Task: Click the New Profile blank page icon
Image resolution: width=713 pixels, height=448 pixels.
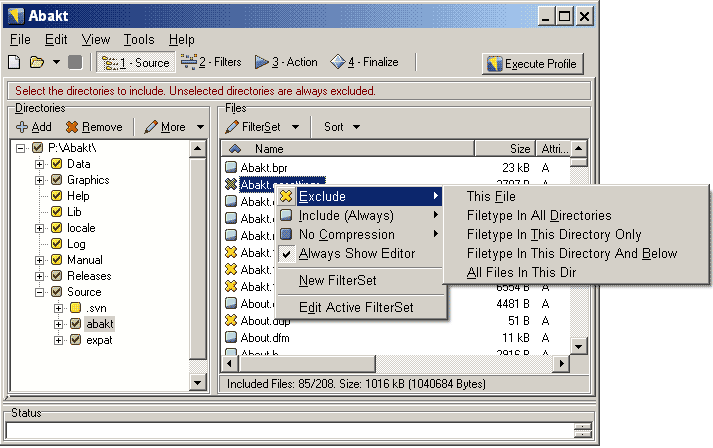Action: (x=14, y=62)
